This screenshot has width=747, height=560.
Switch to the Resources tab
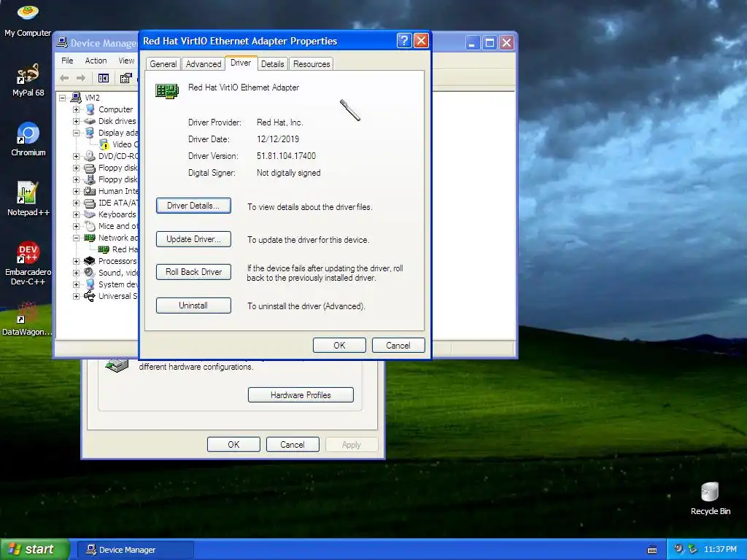pyautogui.click(x=311, y=64)
